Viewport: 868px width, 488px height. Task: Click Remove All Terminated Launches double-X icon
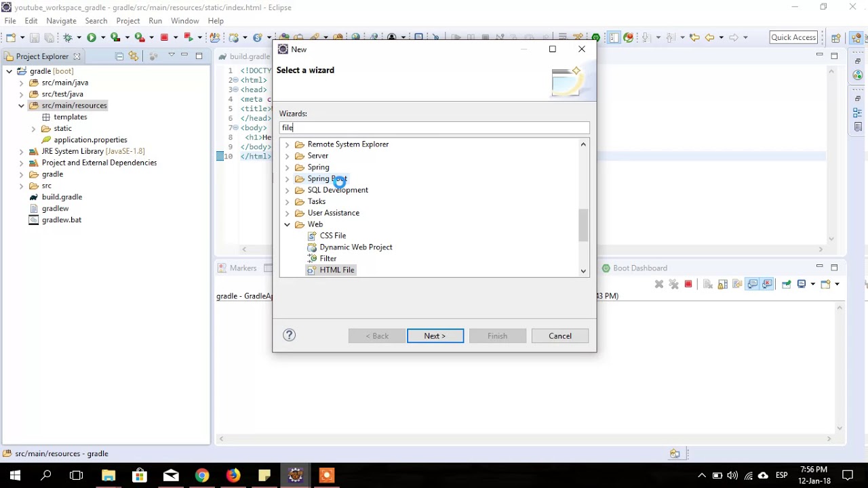click(673, 284)
